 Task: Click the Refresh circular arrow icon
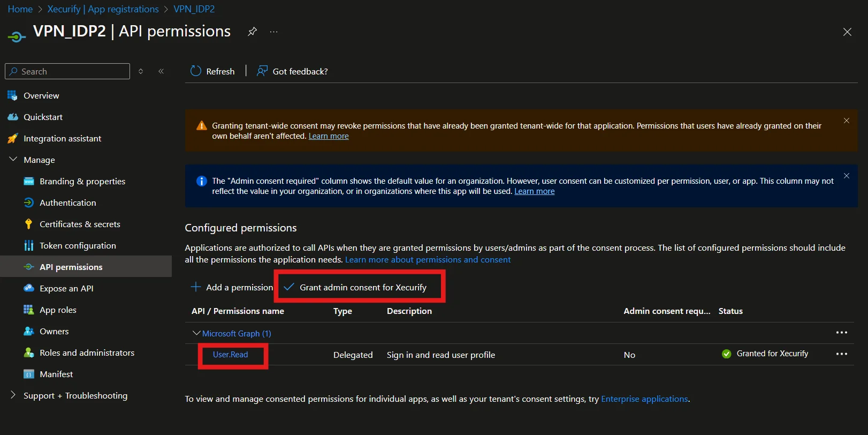click(x=196, y=71)
